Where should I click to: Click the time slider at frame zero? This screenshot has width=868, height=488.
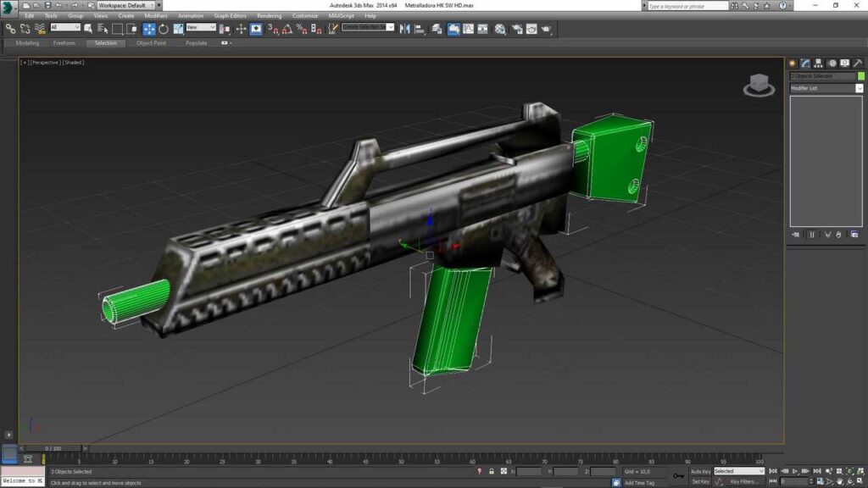point(53,447)
